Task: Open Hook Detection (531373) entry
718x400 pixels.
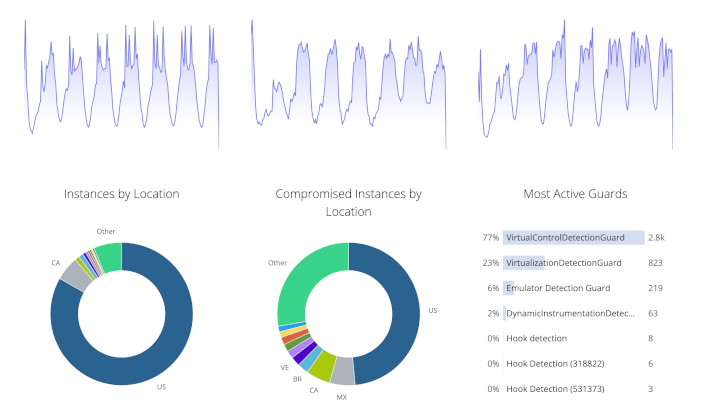Action: click(573, 389)
